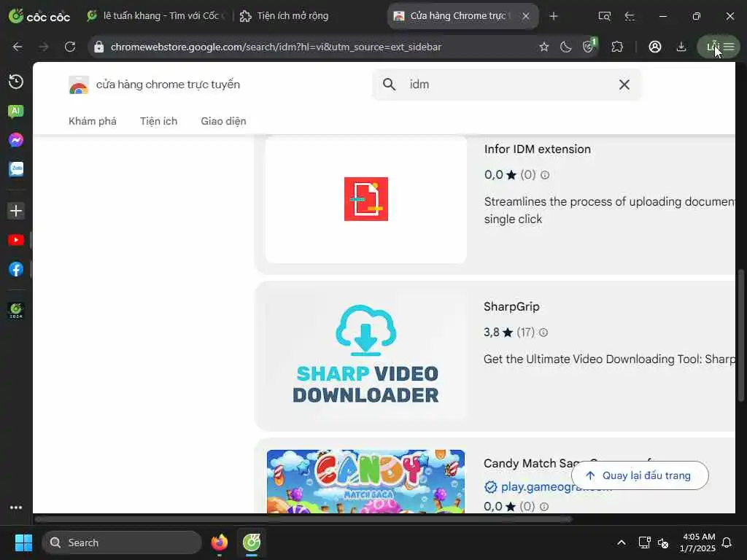This screenshot has width=747, height=560.
Task: Open the sidebar more options ellipsis
Action: click(x=16, y=507)
